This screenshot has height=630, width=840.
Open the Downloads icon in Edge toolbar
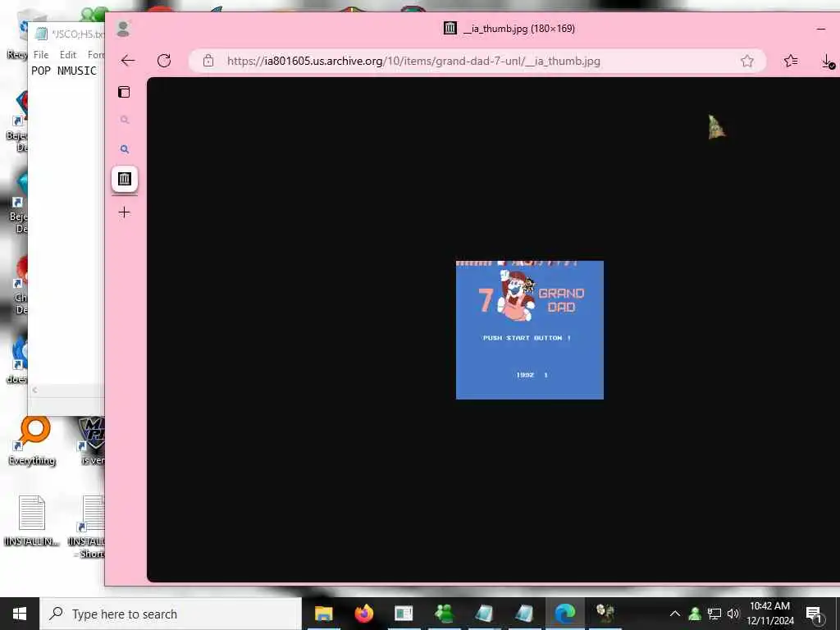point(828,62)
